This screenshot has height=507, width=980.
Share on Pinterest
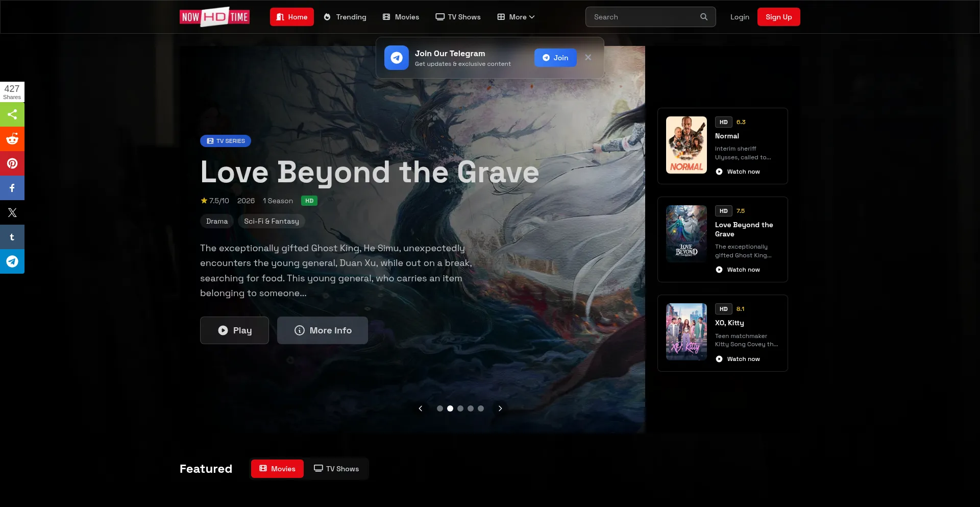(12, 163)
